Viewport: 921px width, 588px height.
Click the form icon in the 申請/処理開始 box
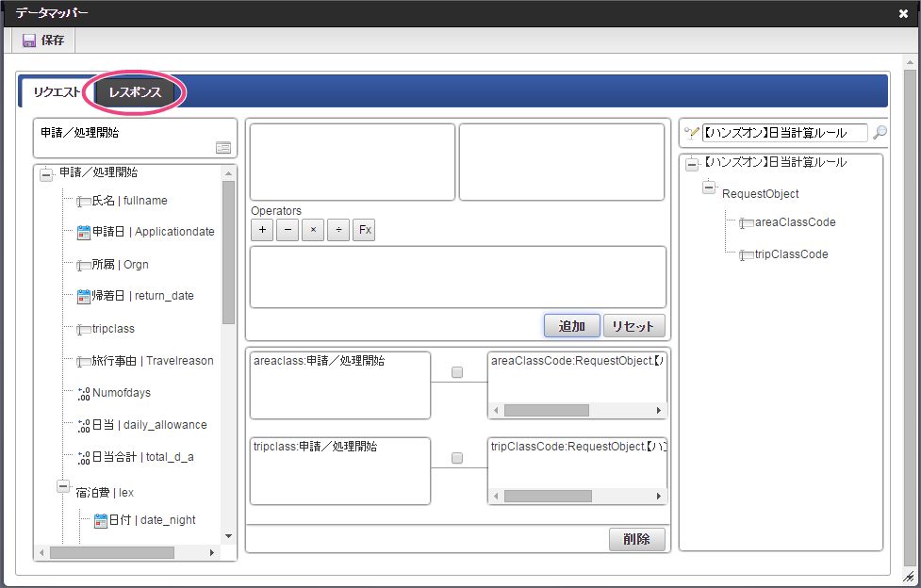pos(223,148)
